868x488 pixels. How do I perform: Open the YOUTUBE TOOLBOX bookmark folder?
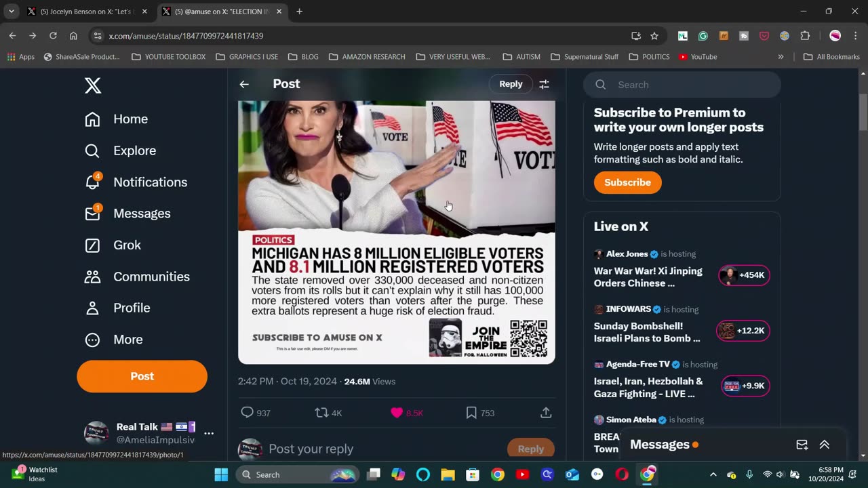(x=168, y=57)
